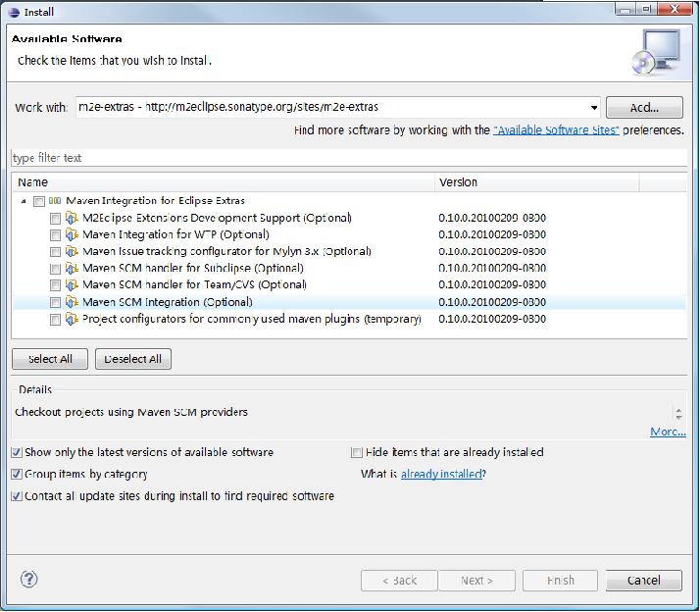Click the Maven SCM Integration plugin icon

click(x=71, y=302)
